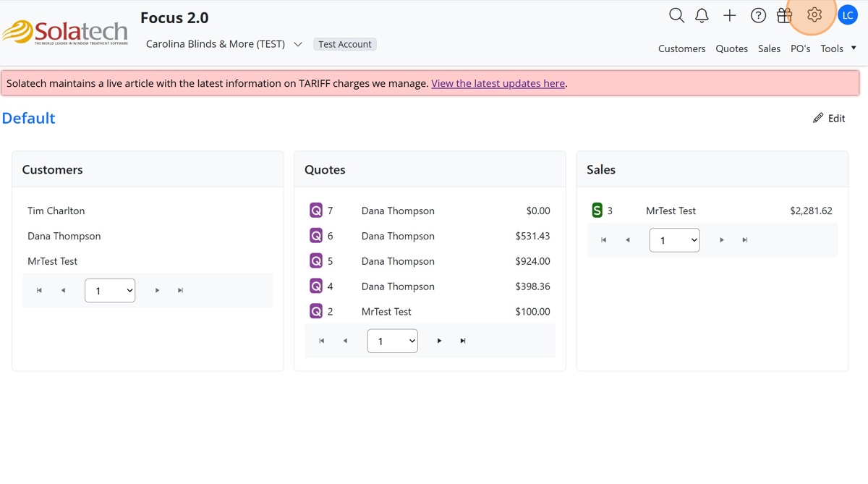Open the settings gear icon

pyautogui.click(x=814, y=14)
